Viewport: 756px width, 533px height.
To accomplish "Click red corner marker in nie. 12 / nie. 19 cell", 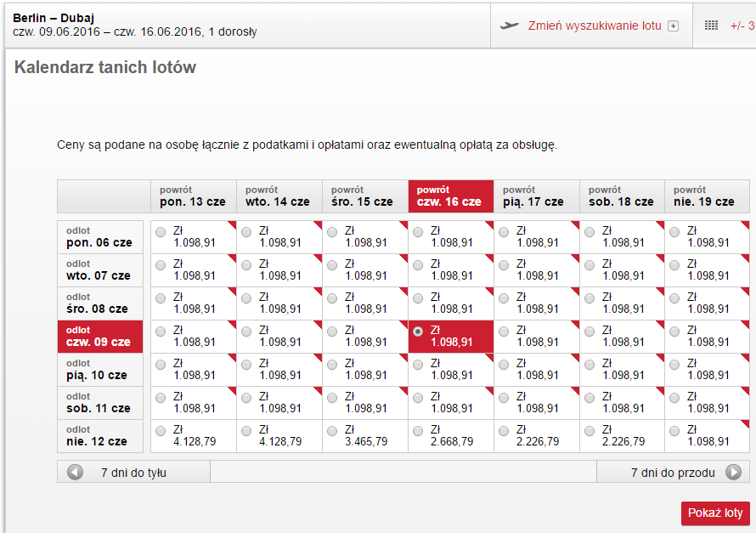I will (745, 424).
